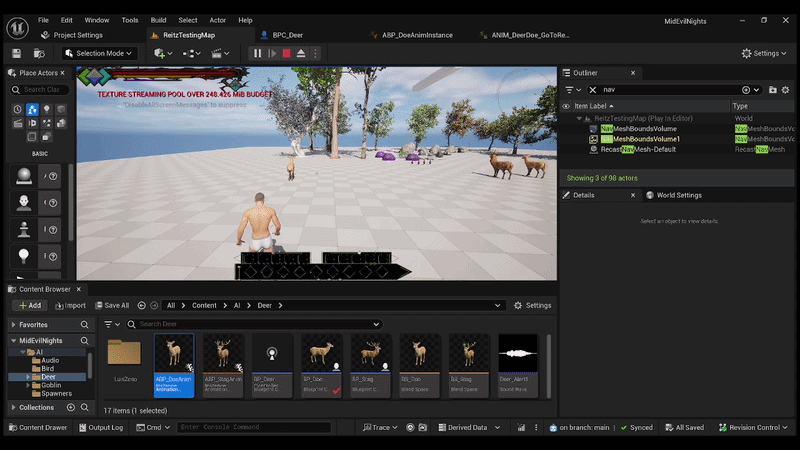Eject from the player controller
This screenshot has height=450, width=800.
coord(301,53)
